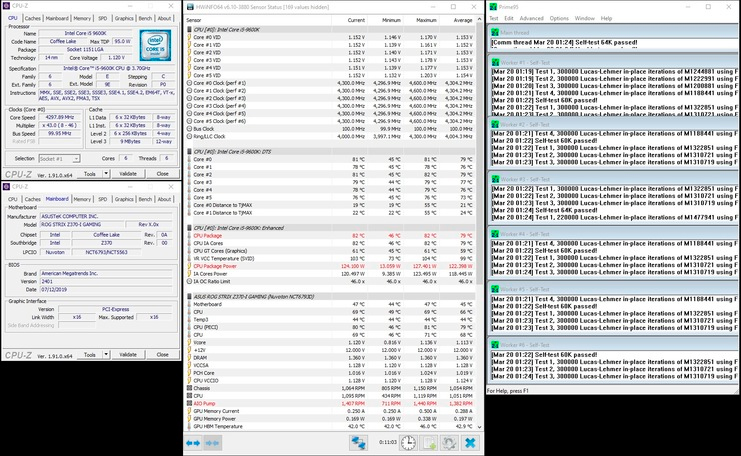
Task: Click the blue X close sensors icon
Action: pyautogui.click(x=470, y=443)
